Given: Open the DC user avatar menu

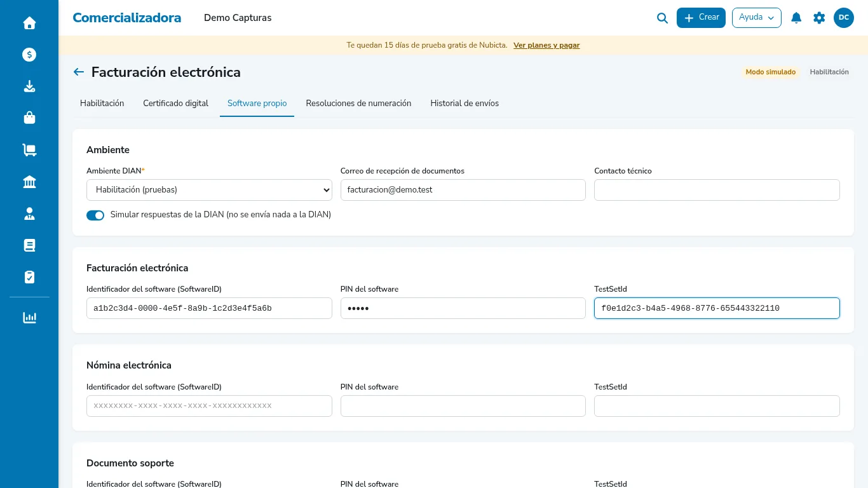Looking at the screenshot, I should [844, 18].
